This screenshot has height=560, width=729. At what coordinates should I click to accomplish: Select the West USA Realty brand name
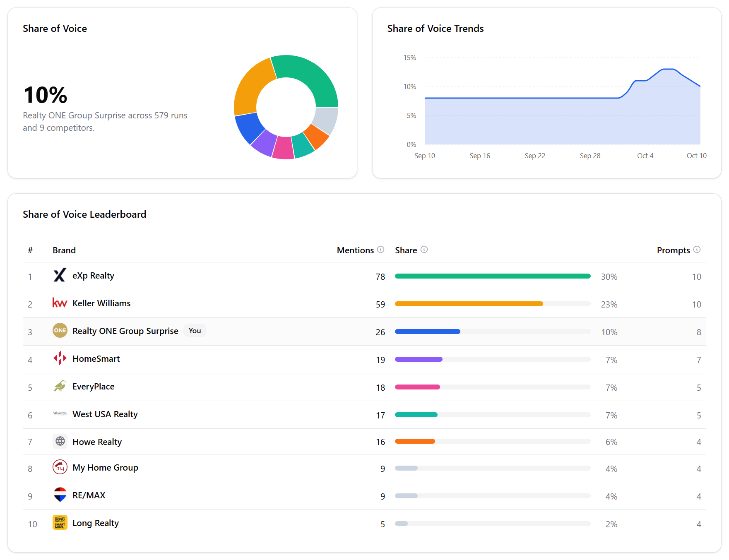(105, 414)
